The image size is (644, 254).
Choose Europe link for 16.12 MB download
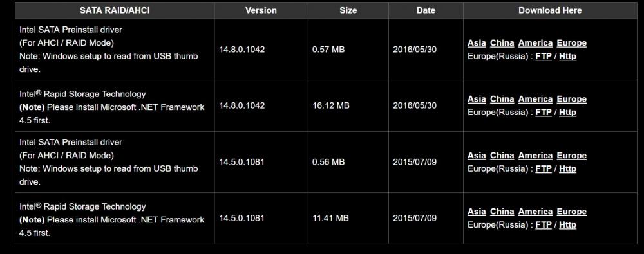coord(572,99)
